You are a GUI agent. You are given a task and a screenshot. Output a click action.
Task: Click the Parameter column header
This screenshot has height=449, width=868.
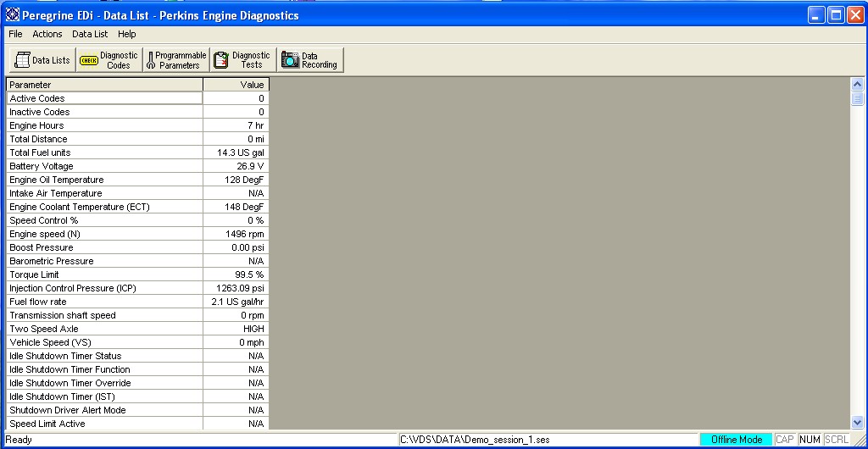pyautogui.click(x=104, y=85)
